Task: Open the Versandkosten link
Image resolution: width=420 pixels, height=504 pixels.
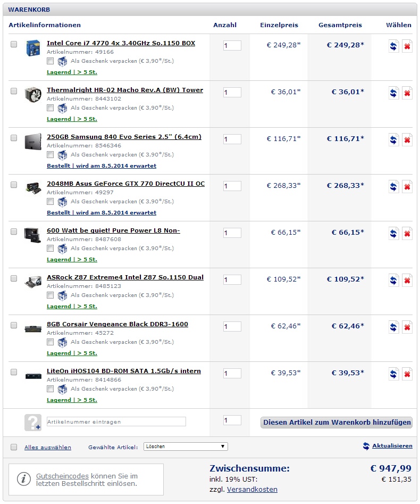Action: click(x=252, y=489)
